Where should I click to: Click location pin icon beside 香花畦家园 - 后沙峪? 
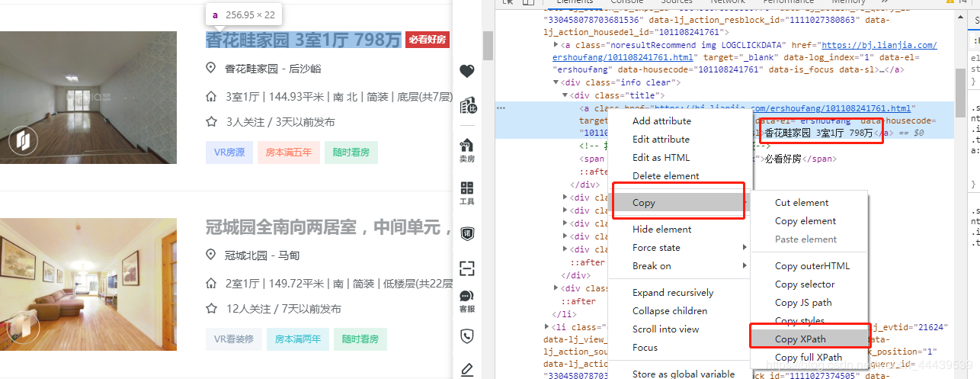pyautogui.click(x=211, y=68)
